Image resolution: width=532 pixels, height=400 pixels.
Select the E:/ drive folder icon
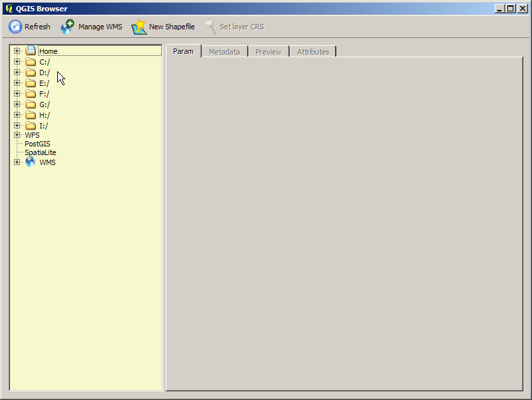(x=31, y=83)
